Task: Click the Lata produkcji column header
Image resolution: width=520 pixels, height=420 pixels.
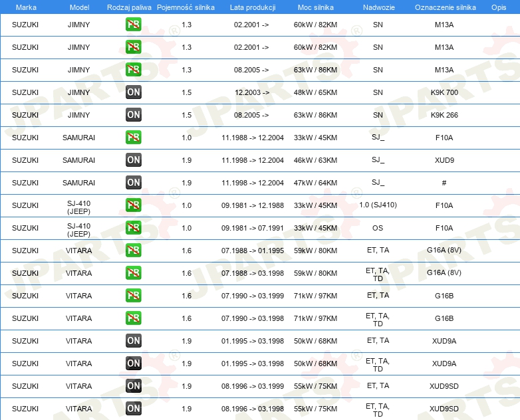Action: pos(253,7)
